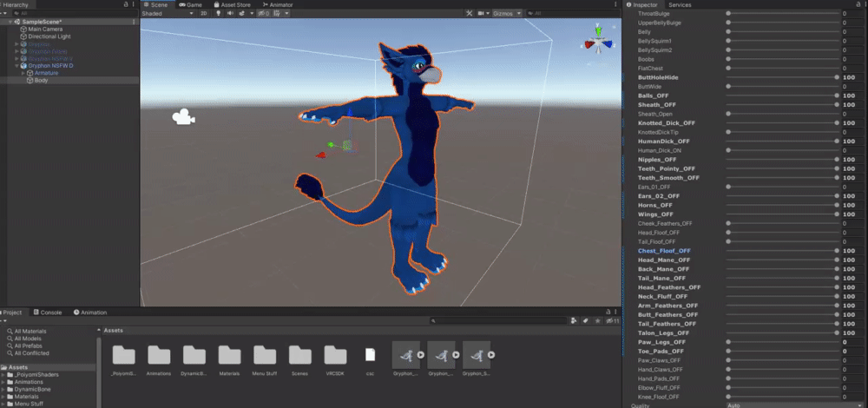Screen dimensions: 868x408
Task: Expand the second Gryphon asset's play arrow
Action: (456, 355)
